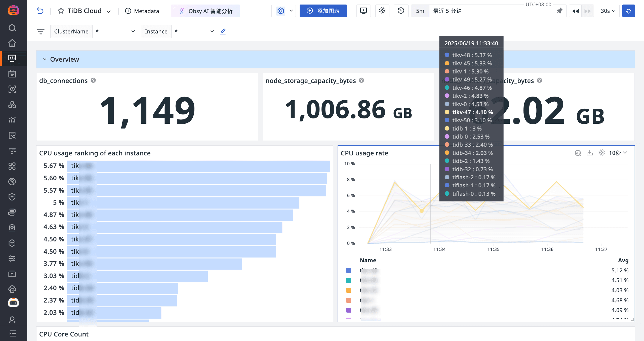Screen dimensions: 644x341
Task: Star the TiDB Cloud dashboard as favorite
Action: 61,11
